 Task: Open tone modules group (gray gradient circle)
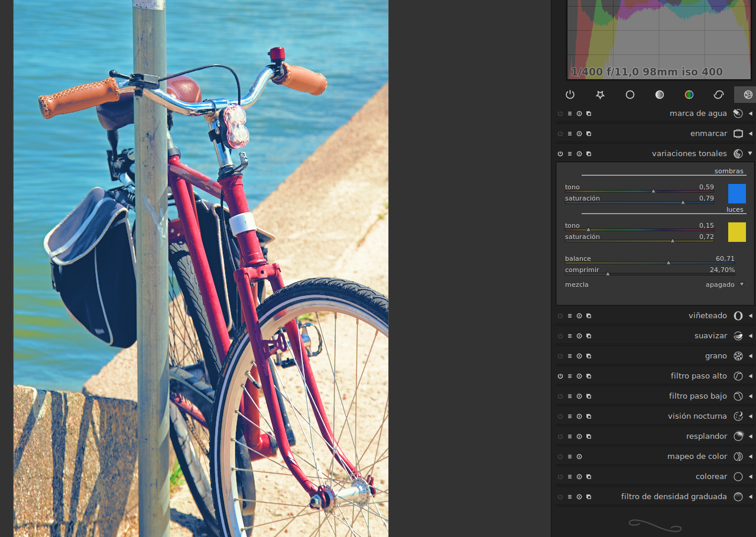coord(660,95)
